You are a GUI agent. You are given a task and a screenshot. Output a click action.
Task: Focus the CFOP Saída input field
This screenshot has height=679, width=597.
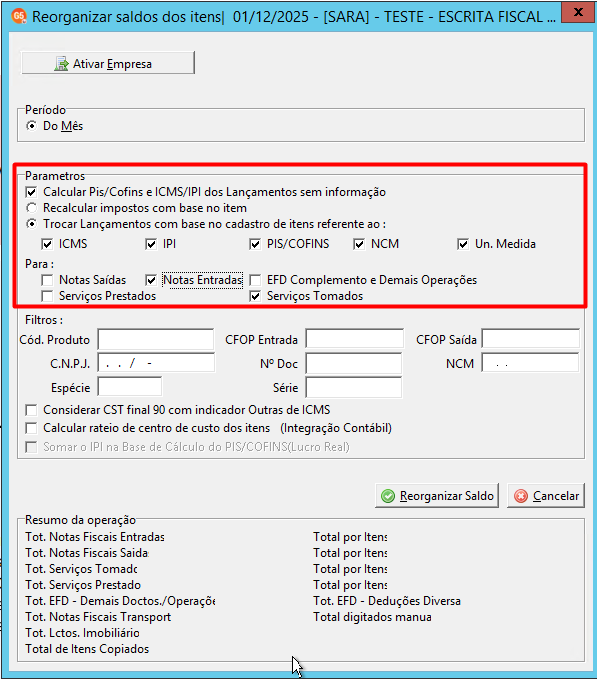(531, 338)
